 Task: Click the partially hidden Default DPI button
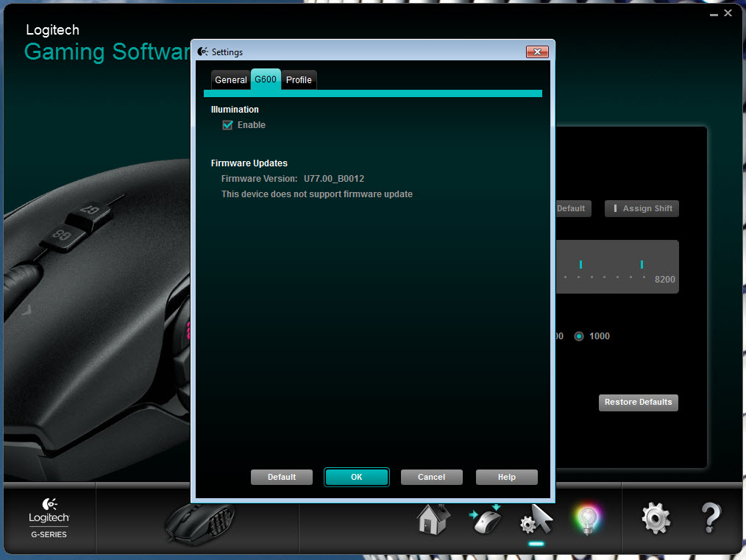pos(573,208)
